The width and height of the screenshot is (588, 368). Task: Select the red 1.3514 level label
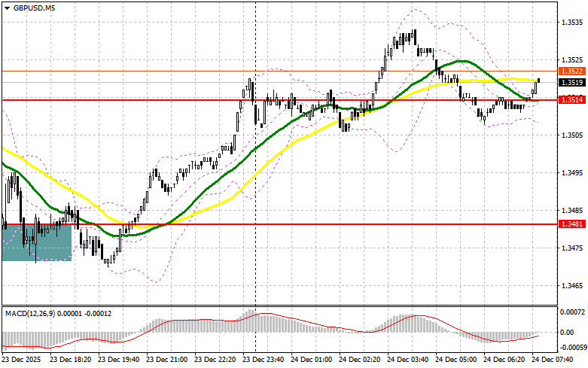pyautogui.click(x=572, y=99)
